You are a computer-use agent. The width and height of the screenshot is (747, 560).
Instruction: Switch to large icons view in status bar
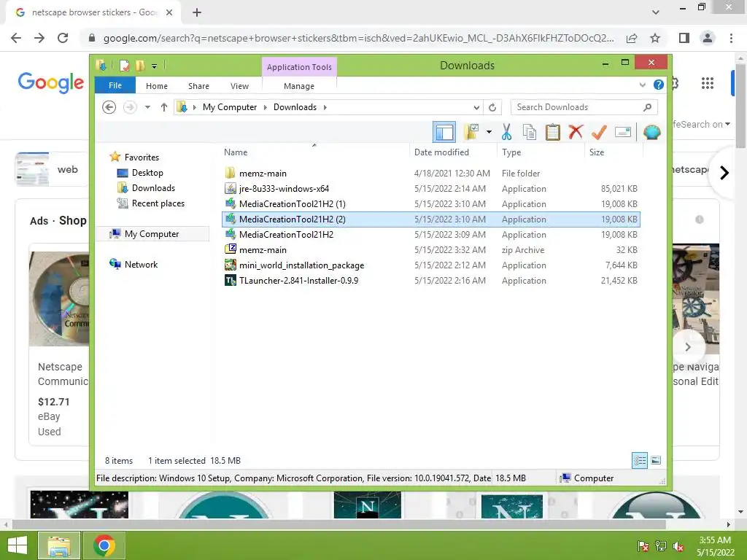(656, 461)
